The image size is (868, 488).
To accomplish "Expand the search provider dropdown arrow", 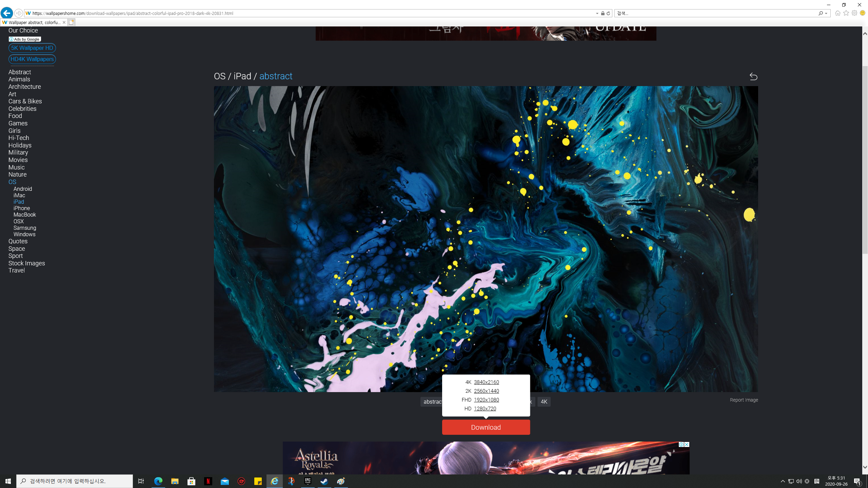I will tap(826, 14).
